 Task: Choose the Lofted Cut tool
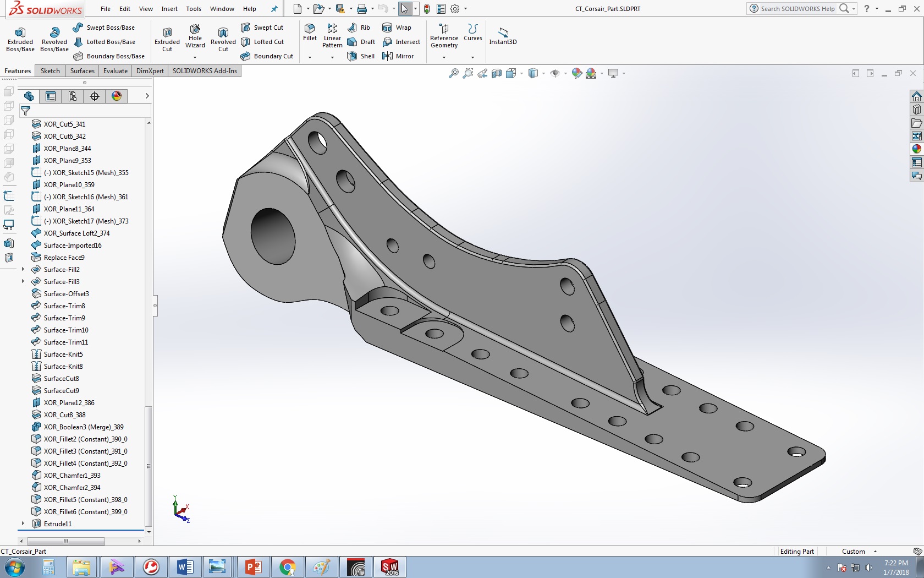tap(262, 42)
